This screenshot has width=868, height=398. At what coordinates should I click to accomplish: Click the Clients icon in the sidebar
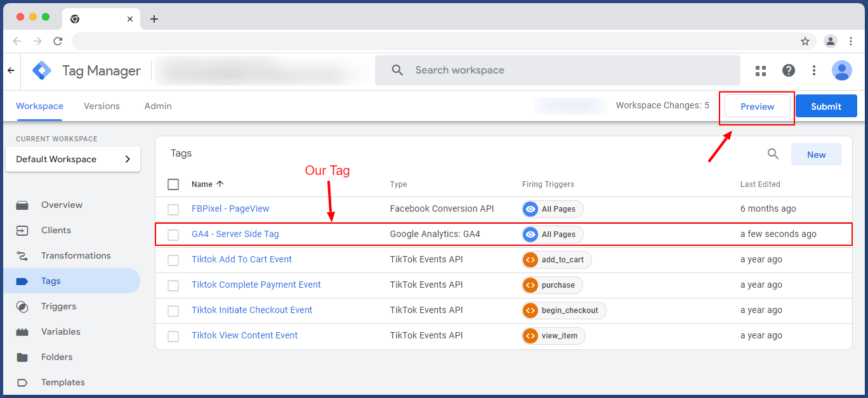[22, 230]
